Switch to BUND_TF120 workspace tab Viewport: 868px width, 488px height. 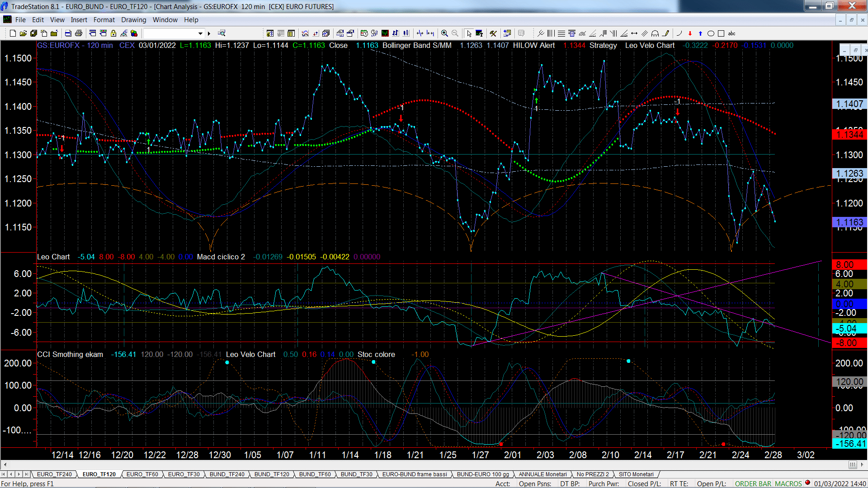click(x=272, y=474)
